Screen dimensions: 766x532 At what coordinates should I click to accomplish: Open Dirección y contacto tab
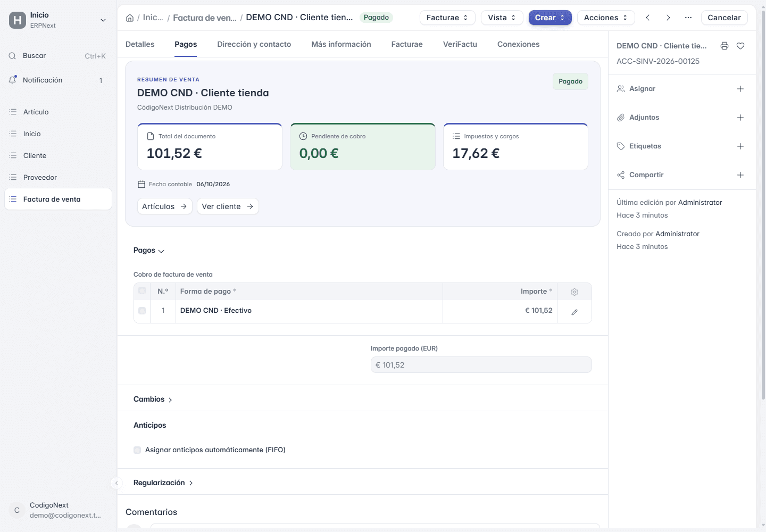[254, 44]
